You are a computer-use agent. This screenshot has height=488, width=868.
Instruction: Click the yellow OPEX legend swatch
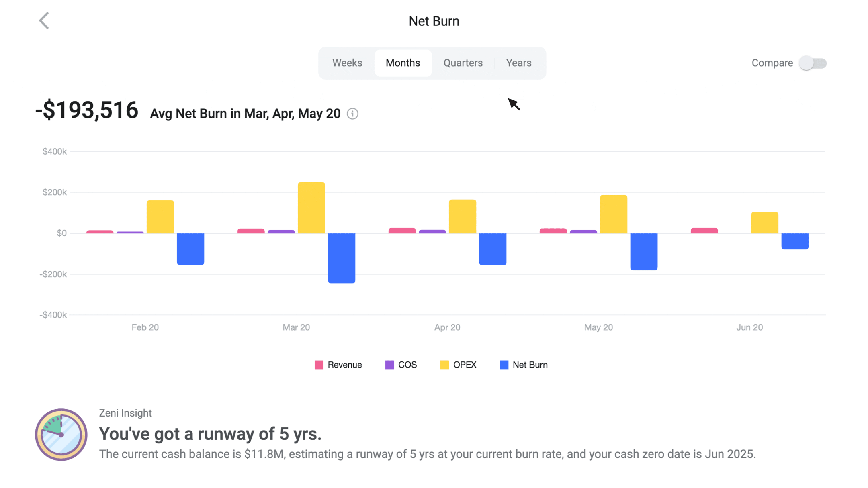(x=444, y=365)
